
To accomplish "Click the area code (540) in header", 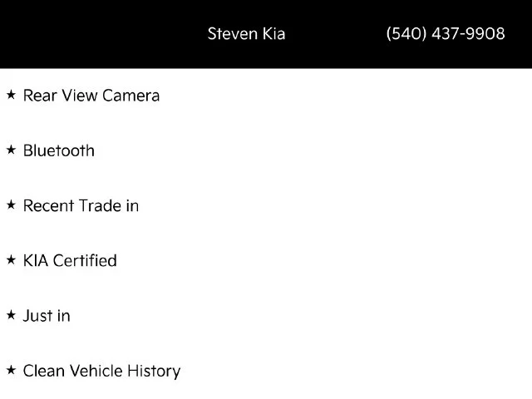I will click(406, 33).
